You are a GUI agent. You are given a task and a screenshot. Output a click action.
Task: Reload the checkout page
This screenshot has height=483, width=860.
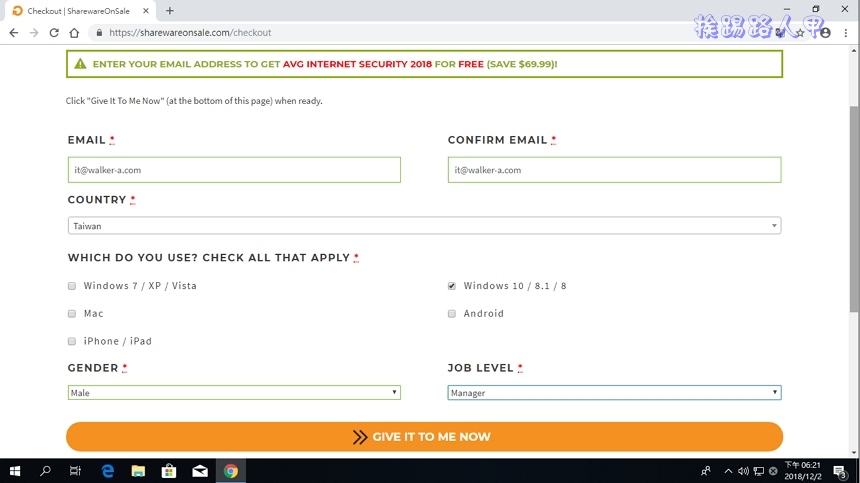tap(54, 33)
